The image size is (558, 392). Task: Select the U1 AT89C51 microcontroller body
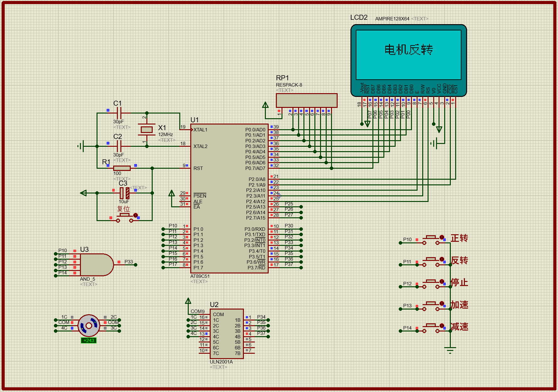pyautogui.click(x=229, y=199)
